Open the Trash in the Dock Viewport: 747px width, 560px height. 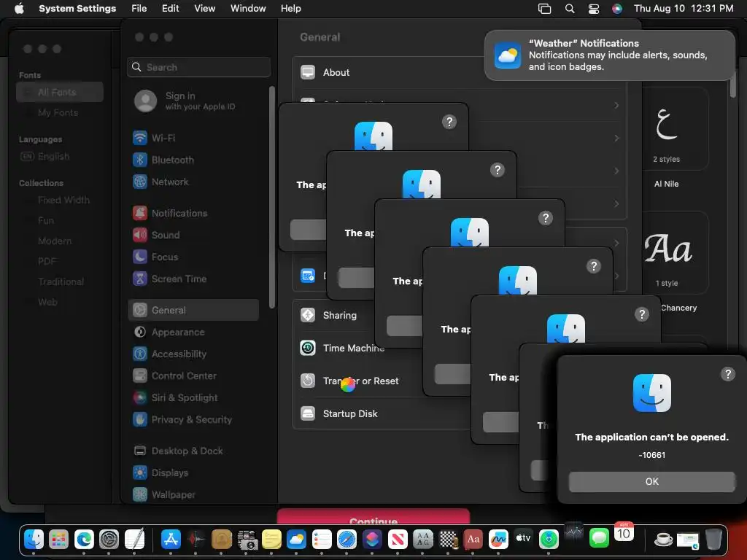coord(713,539)
